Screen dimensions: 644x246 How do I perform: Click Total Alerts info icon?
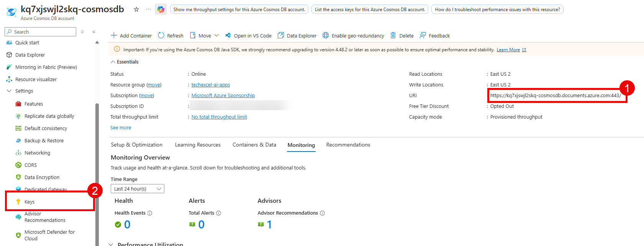tap(218, 213)
